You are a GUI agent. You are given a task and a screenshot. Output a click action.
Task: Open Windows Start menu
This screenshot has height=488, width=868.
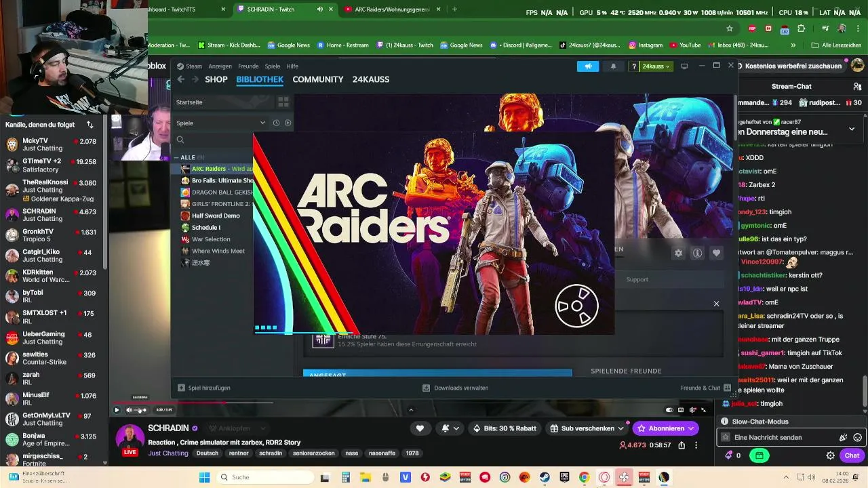[204, 477]
